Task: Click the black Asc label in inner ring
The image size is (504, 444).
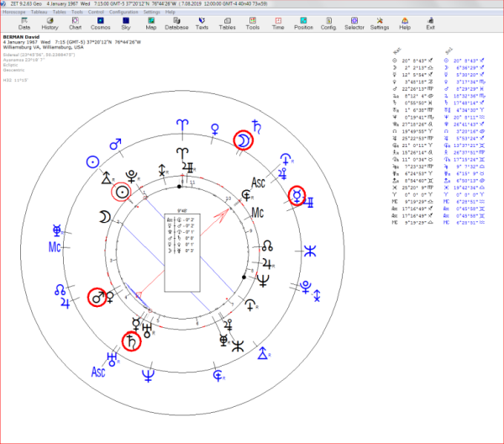Action: (258, 182)
